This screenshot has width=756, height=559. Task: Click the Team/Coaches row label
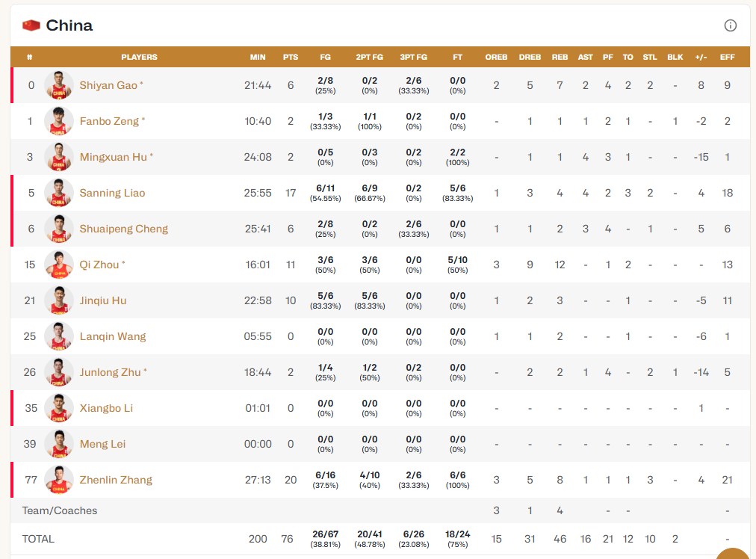pyautogui.click(x=60, y=510)
